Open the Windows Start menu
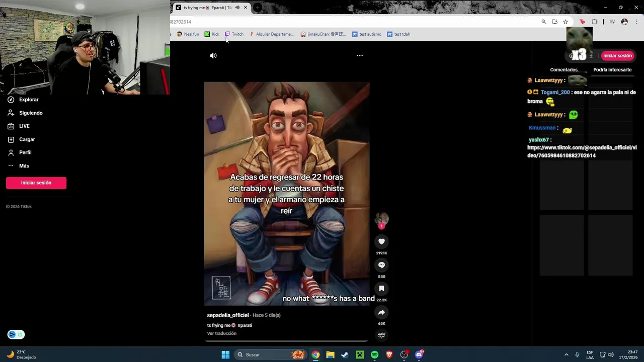 [225, 354]
